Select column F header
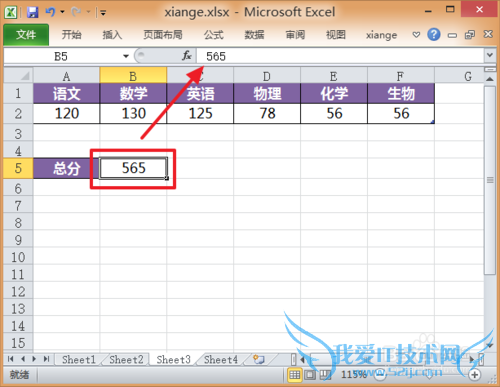 click(401, 76)
